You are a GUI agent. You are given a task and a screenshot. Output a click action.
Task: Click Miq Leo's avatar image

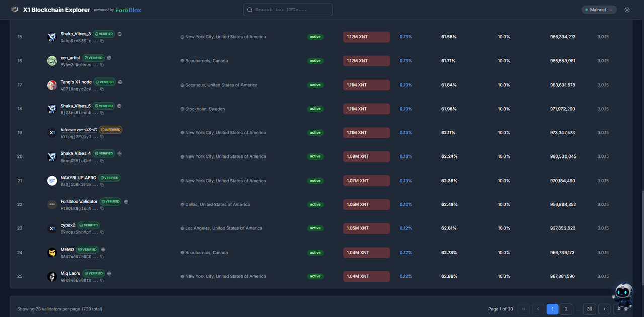[52, 276]
